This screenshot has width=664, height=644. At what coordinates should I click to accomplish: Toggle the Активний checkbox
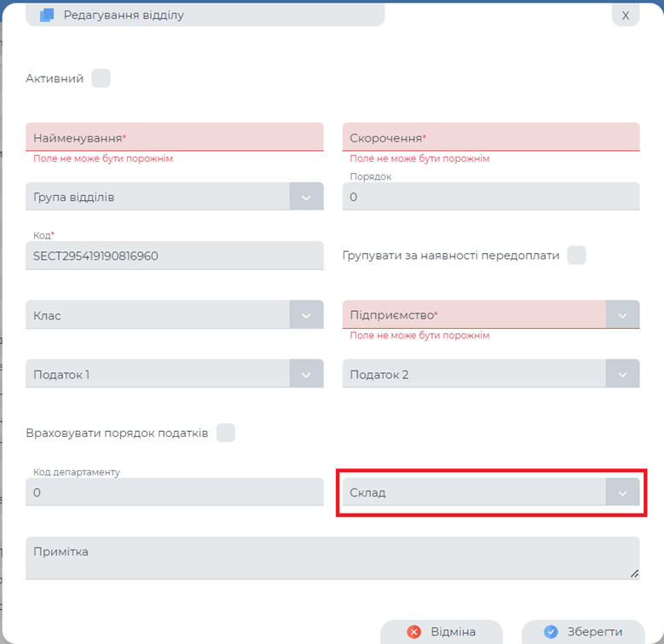pyautogui.click(x=101, y=78)
